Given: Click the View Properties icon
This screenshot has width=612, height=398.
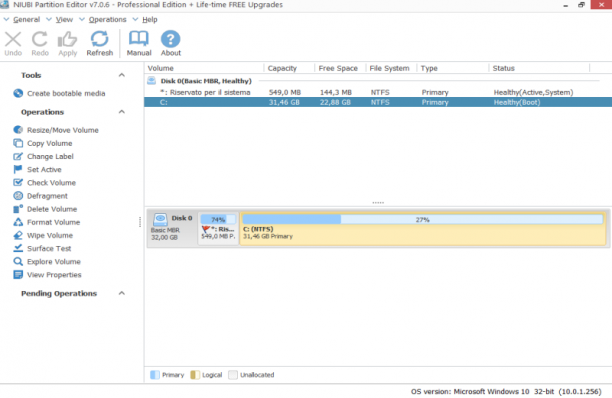Looking at the screenshot, I should (x=18, y=275).
